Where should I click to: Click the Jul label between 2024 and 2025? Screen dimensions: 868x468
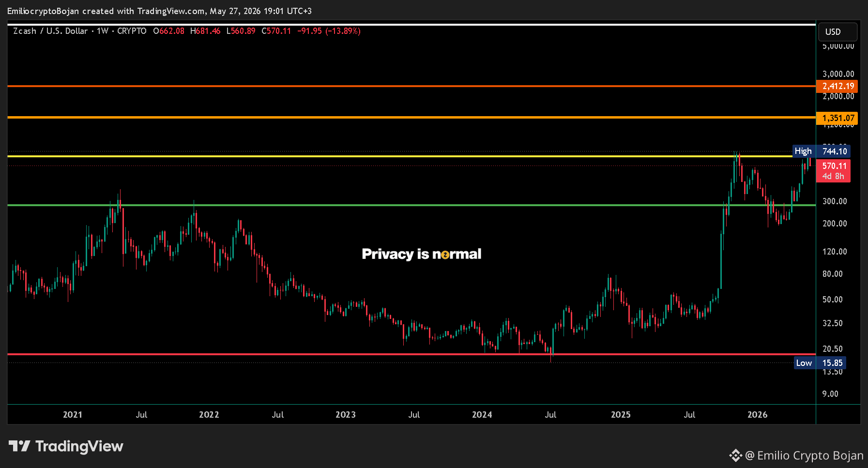[x=550, y=415]
